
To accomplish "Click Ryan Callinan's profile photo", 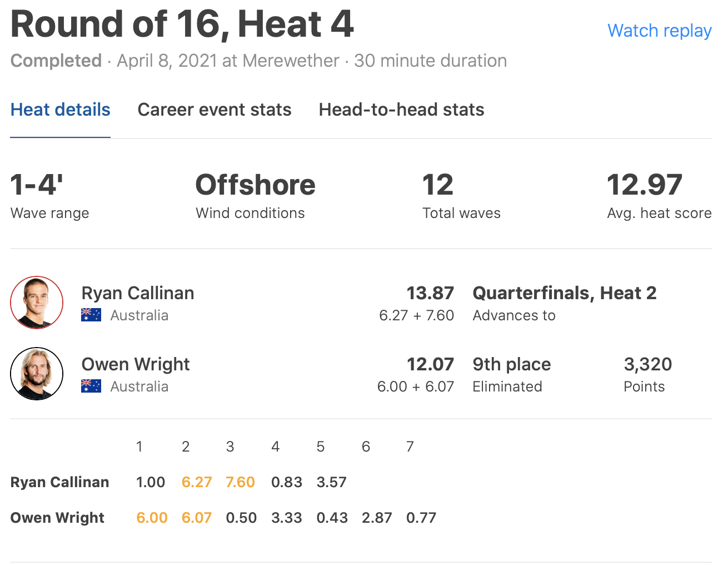I will tap(37, 303).
